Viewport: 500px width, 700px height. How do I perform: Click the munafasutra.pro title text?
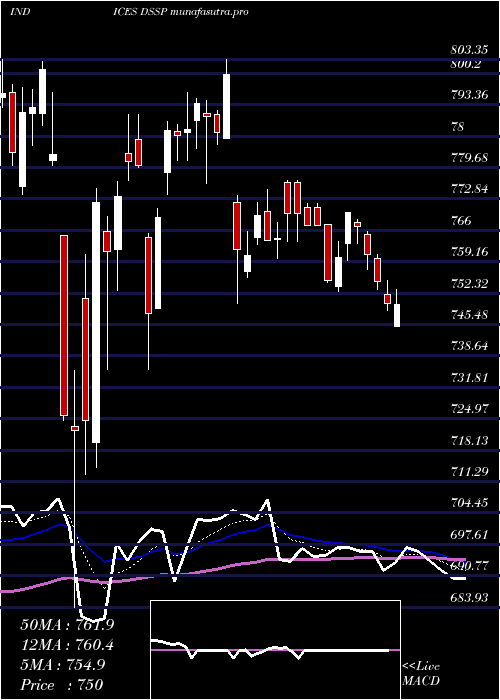tap(209, 12)
